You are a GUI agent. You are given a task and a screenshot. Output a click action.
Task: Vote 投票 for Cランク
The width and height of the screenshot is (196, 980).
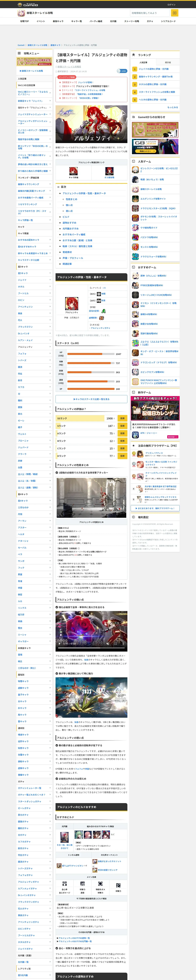(x=122, y=449)
